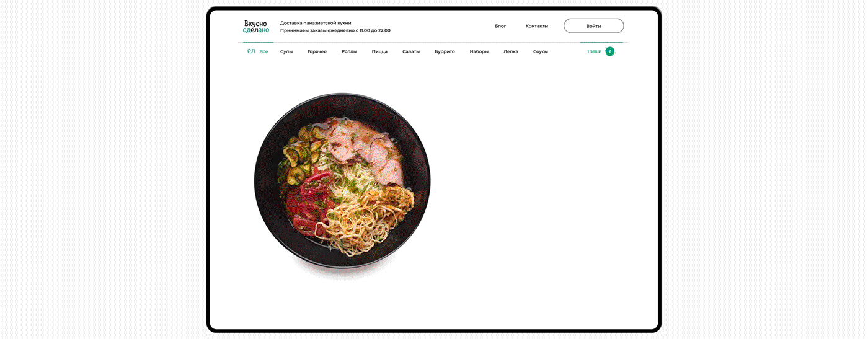Switch to the Соусы category
Viewport: 868px width, 339px height.
[x=541, y=51]
